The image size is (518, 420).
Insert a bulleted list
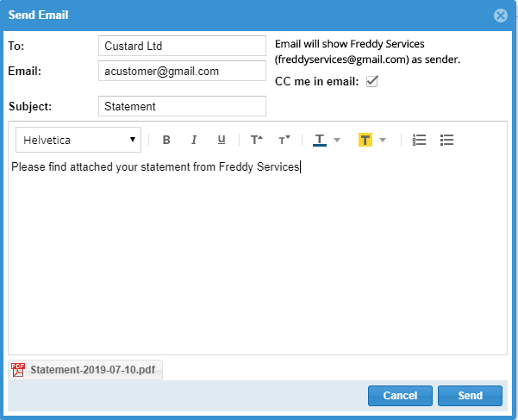point(446,140)
